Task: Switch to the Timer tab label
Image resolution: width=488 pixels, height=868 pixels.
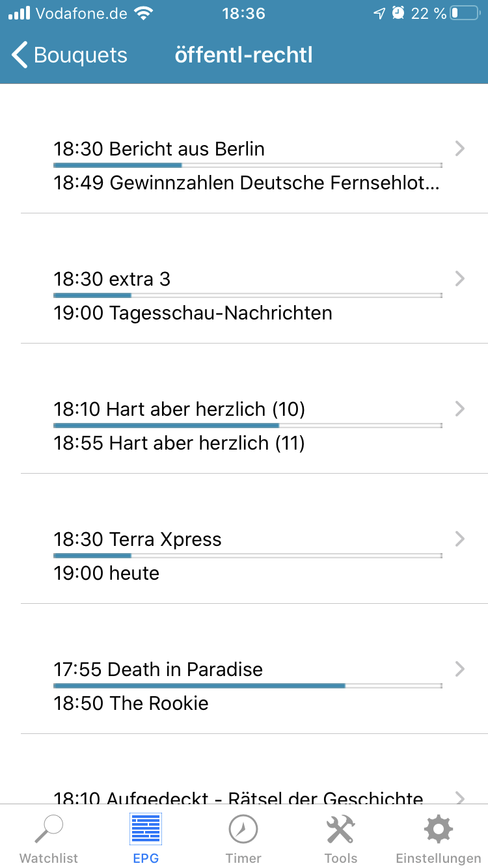Action: [x=243, y=858]
